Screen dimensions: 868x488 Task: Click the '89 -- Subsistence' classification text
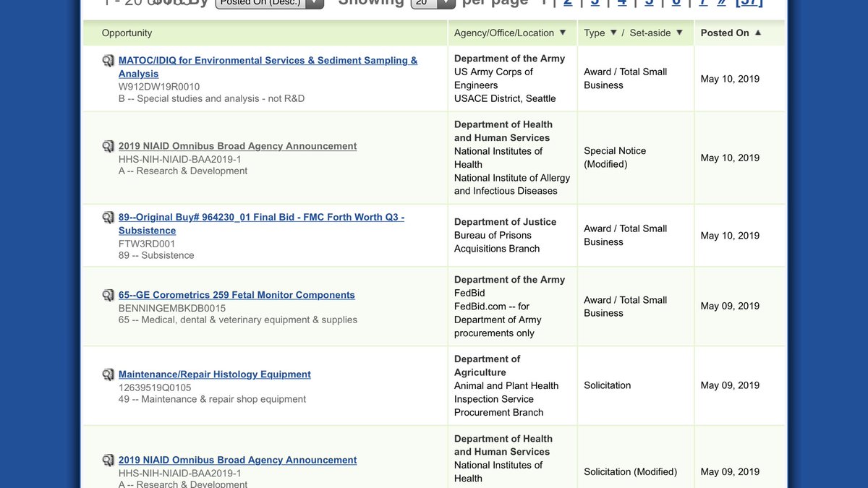click(x=156, y=256)
